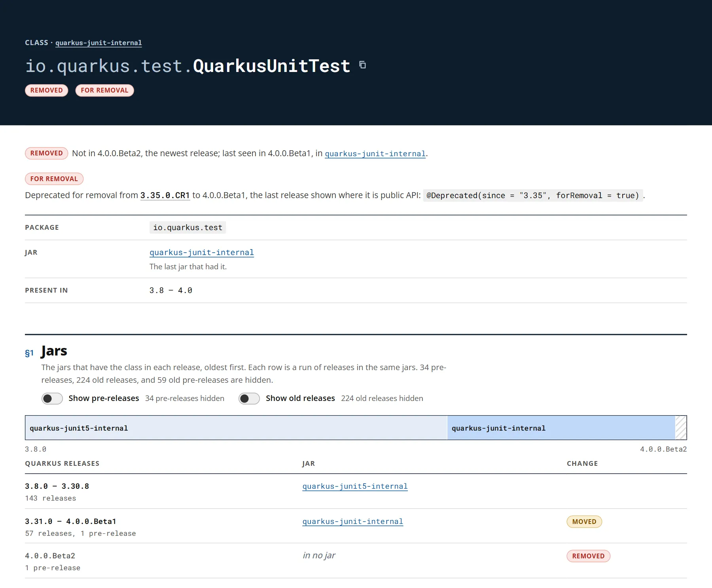The image size is (712, 588).
Task: Select the quarkus-junit5-internal timeline segment
Action: pyautogui.click(x=236, y=428)
